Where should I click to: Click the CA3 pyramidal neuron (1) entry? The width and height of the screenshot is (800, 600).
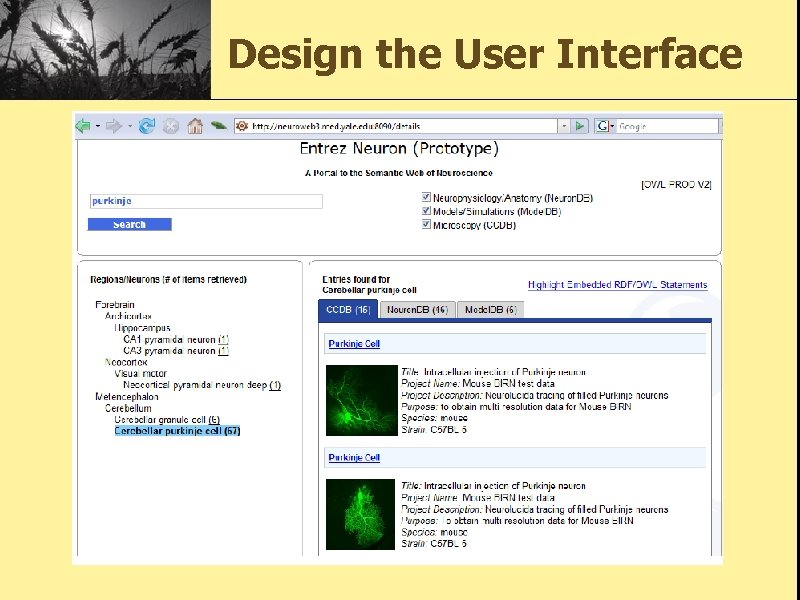pos(176,351)
